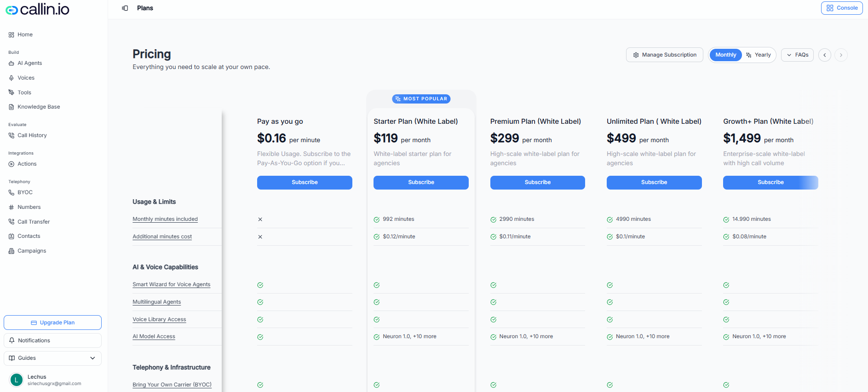The height and width of the screenshot is (392, 868).
Task: Click 'Neuron 1.0, +10 more' under Unlimited Plan
Action: point(643,336)
